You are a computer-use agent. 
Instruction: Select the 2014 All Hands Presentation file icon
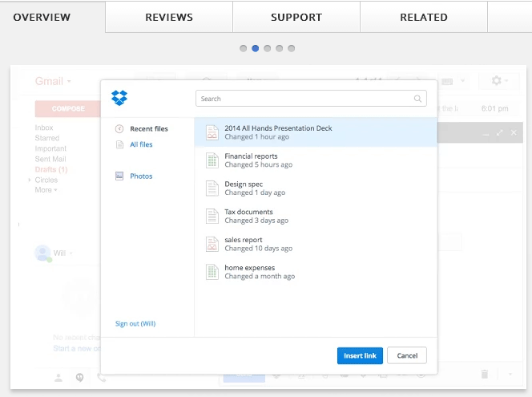[x=212, y=132]
